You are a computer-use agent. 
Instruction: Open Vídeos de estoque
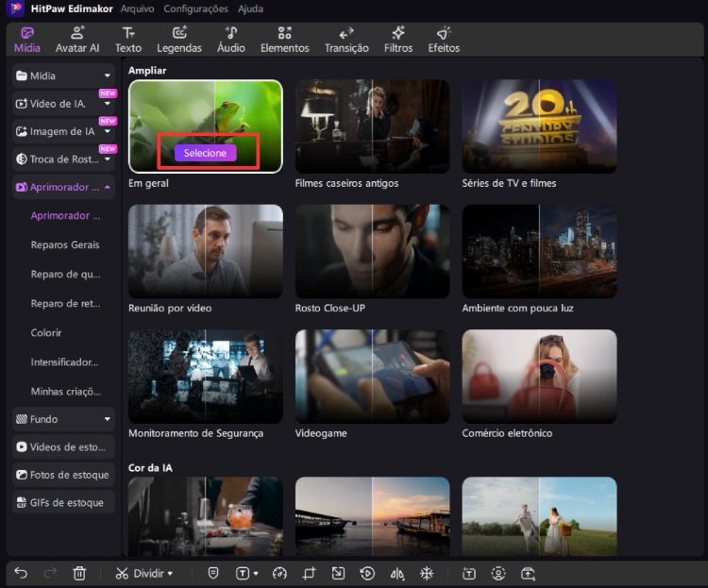point(63,447)
